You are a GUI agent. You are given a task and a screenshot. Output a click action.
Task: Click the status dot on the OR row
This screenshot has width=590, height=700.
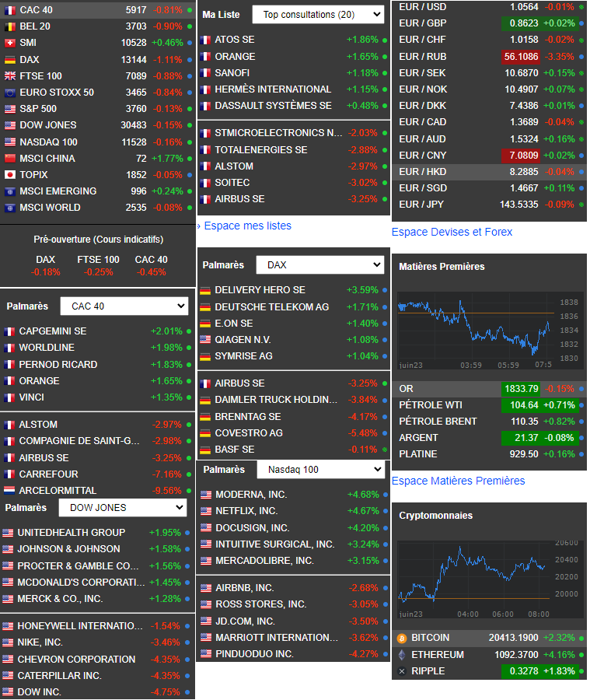click(x=581, y=390)
